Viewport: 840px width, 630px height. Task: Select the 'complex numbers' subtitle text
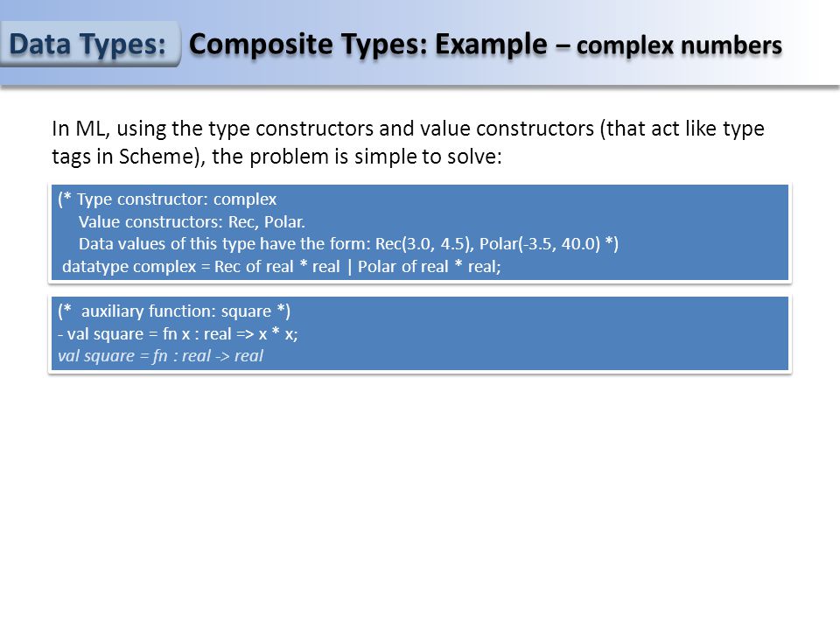[679, 45]
